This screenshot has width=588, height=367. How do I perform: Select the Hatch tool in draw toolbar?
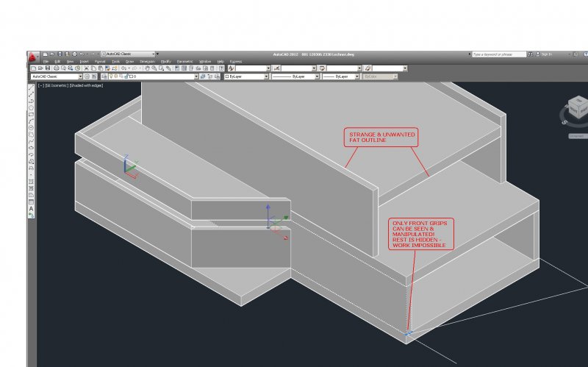coord(31,182)
